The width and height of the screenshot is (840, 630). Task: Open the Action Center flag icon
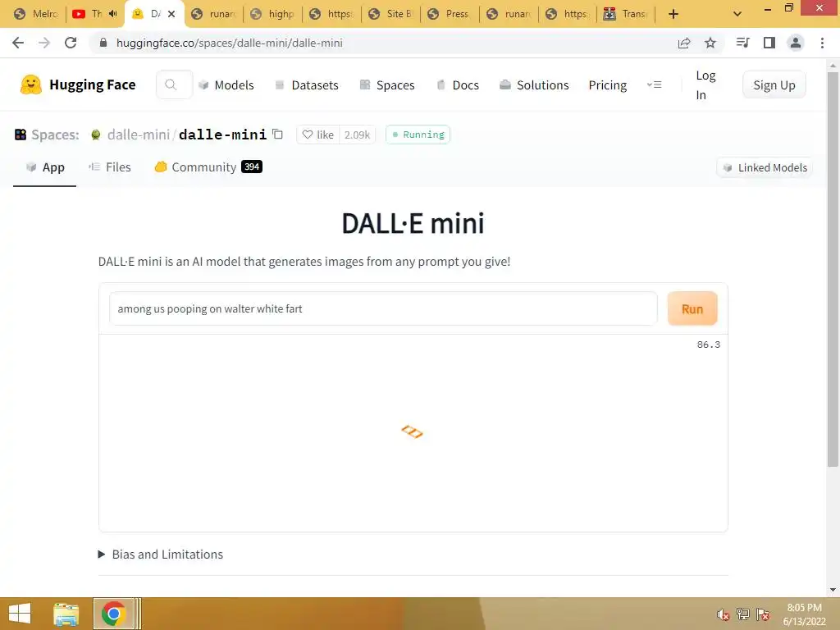[763, 614]
